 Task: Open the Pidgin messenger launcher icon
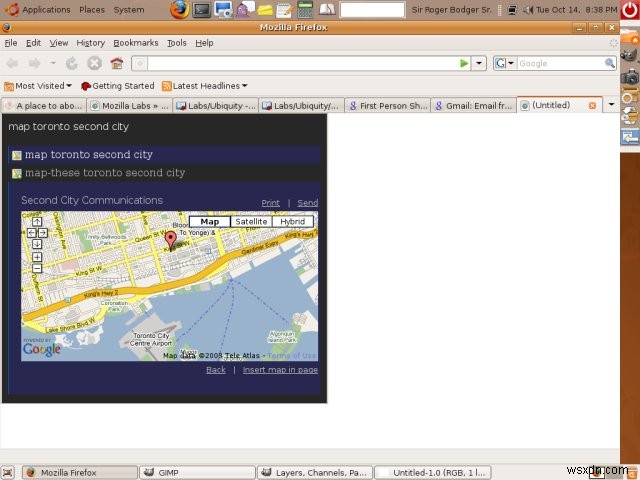click(x=244, y=10)
